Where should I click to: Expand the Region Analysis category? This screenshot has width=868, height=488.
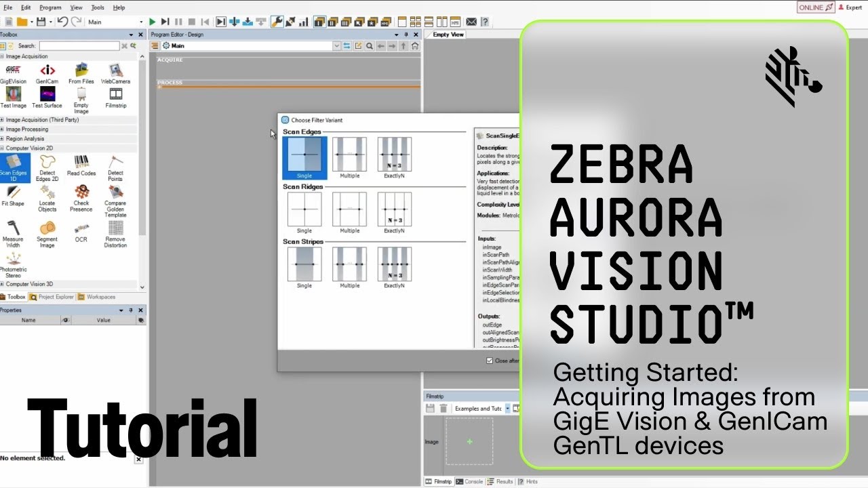[x=2, y=139]
